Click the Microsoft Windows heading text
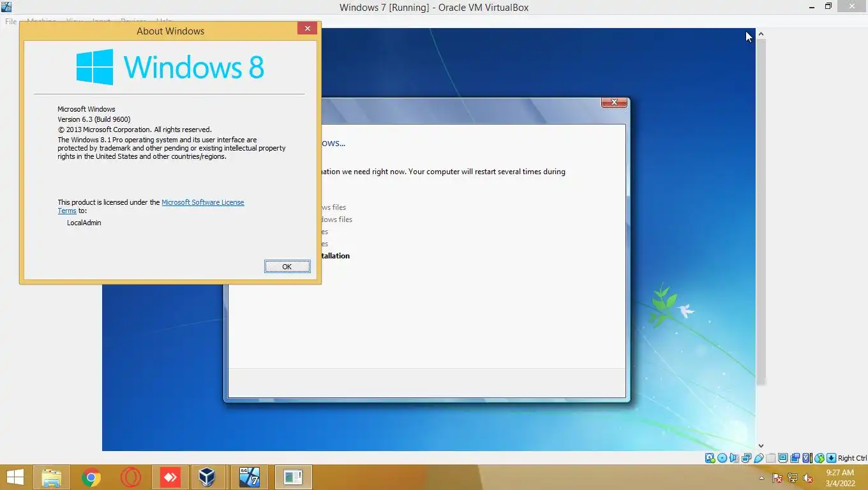868x490 pixels. click(x=86, y=109)
